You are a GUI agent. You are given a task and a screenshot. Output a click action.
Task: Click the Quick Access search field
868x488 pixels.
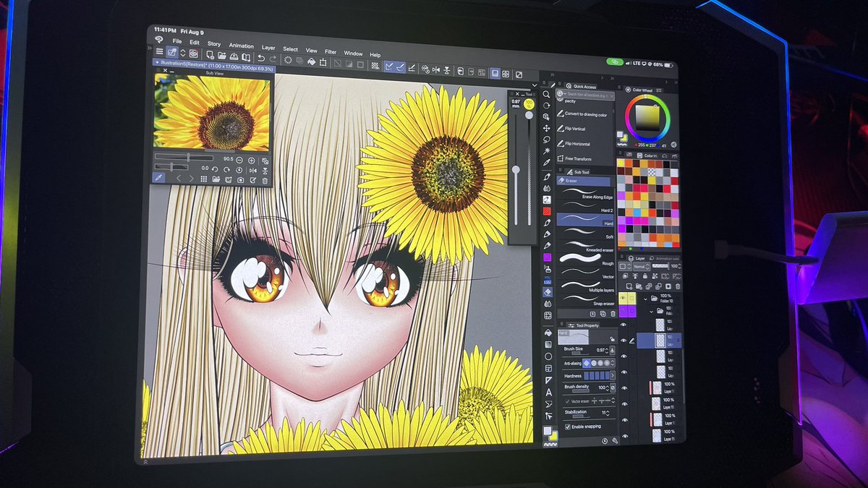click(584, 94)
